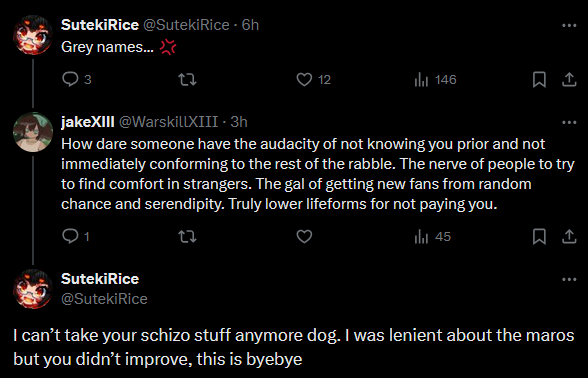This screenshot has height=378, width=588.
Task: Open the 6h timestamp link
Action: coord(250,25)
